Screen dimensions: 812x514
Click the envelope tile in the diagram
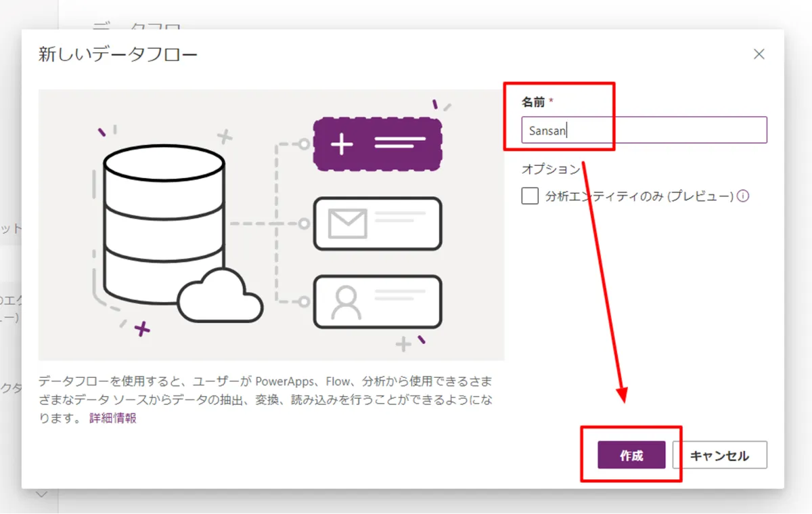377,223
